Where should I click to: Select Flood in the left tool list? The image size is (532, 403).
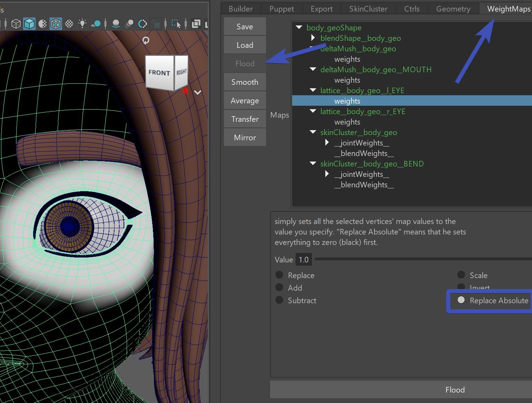point(245,64)
